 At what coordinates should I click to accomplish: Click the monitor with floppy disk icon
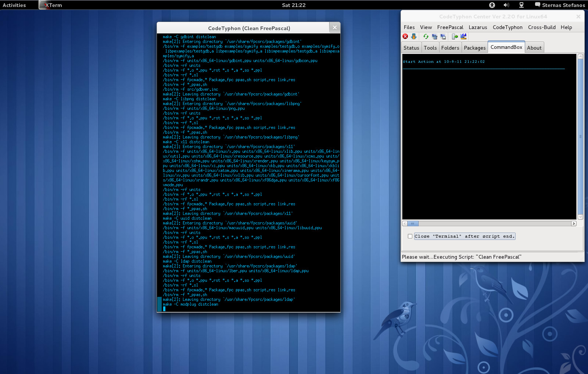tap(443, 36)
